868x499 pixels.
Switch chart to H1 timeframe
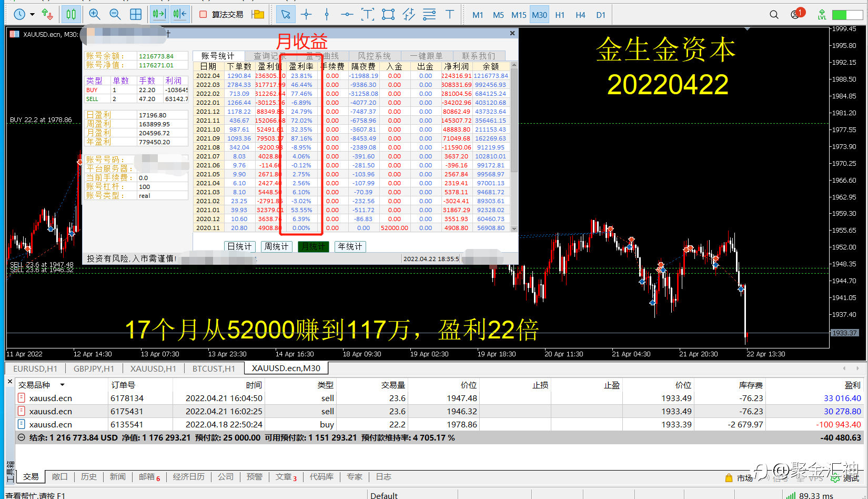pos(560,15)
